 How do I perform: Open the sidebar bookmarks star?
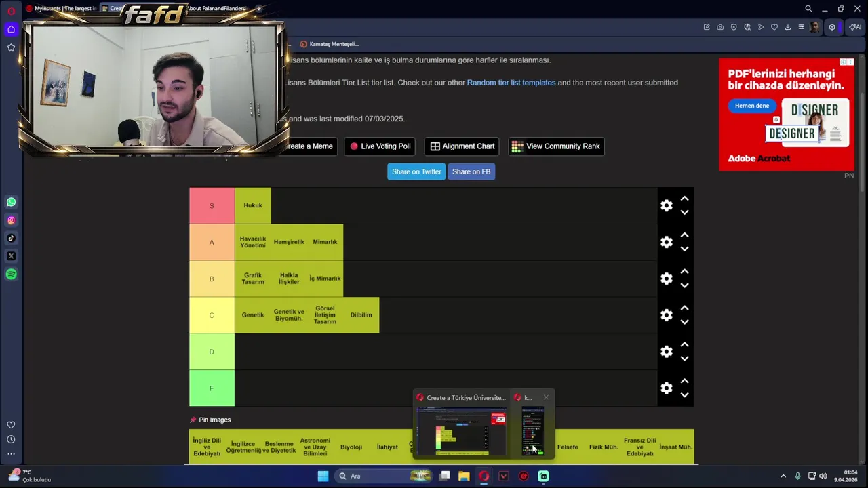click(11, 47)
